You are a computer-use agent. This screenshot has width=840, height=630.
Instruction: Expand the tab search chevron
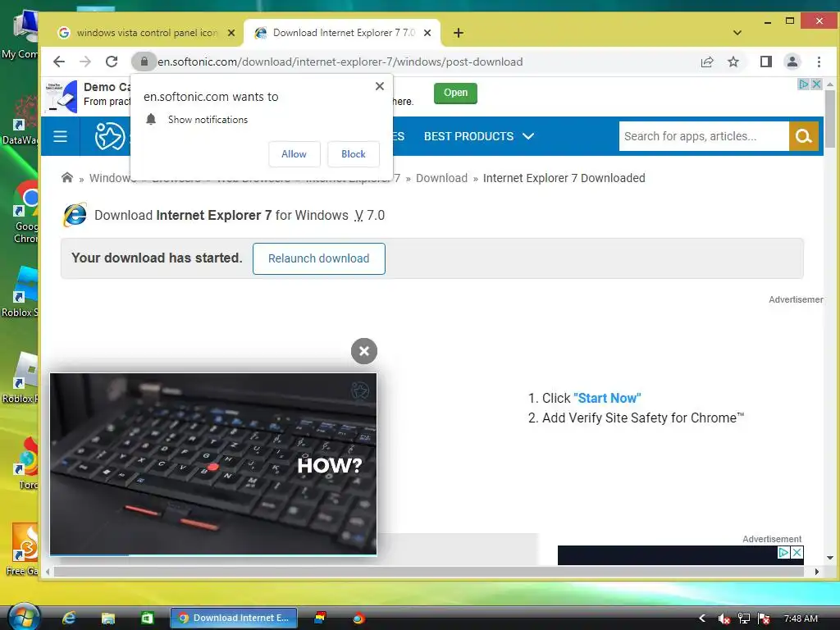(x=737, y=33)
